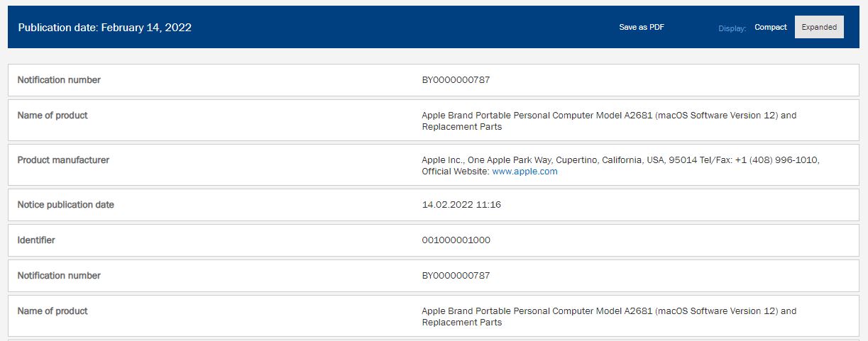868x341 pixels.
Task: Click the identifier value 001000001000
Action: (x=456, y=240)
